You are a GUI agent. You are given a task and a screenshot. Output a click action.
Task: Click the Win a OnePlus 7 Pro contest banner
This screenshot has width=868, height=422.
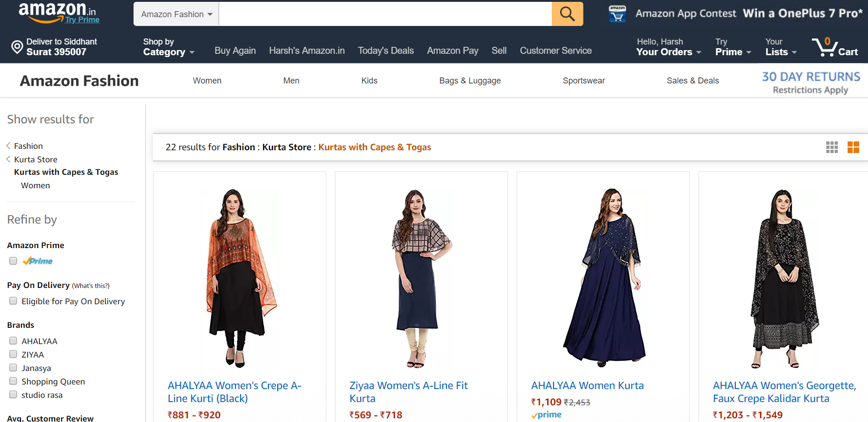click(803, 13)
